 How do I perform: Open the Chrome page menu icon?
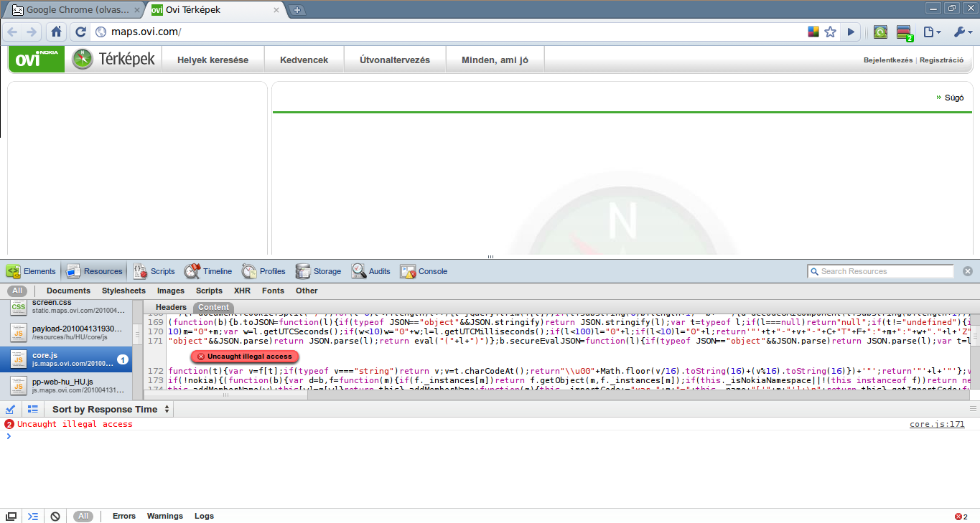pos(931,32)
